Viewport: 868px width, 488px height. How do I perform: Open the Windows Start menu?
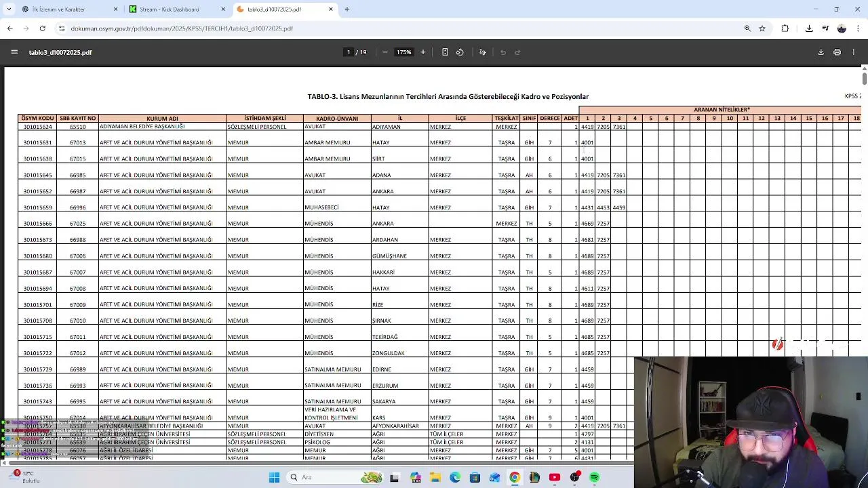coord(274,478)
